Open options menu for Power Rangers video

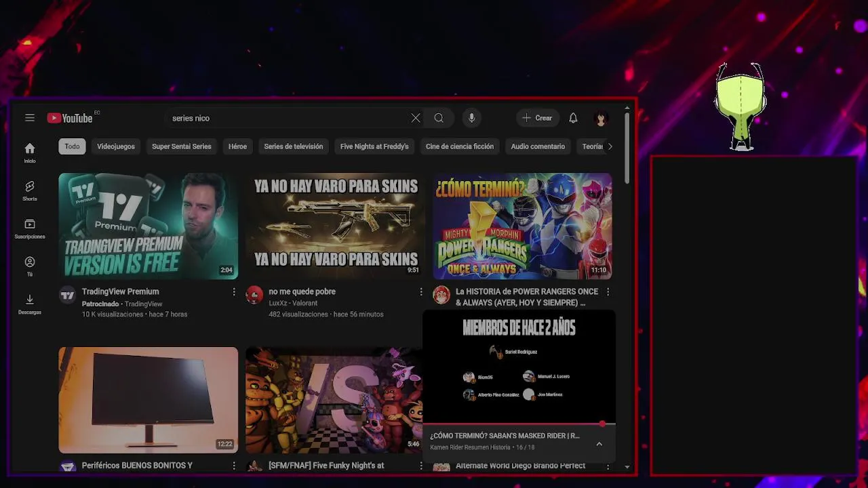[608, 291]
